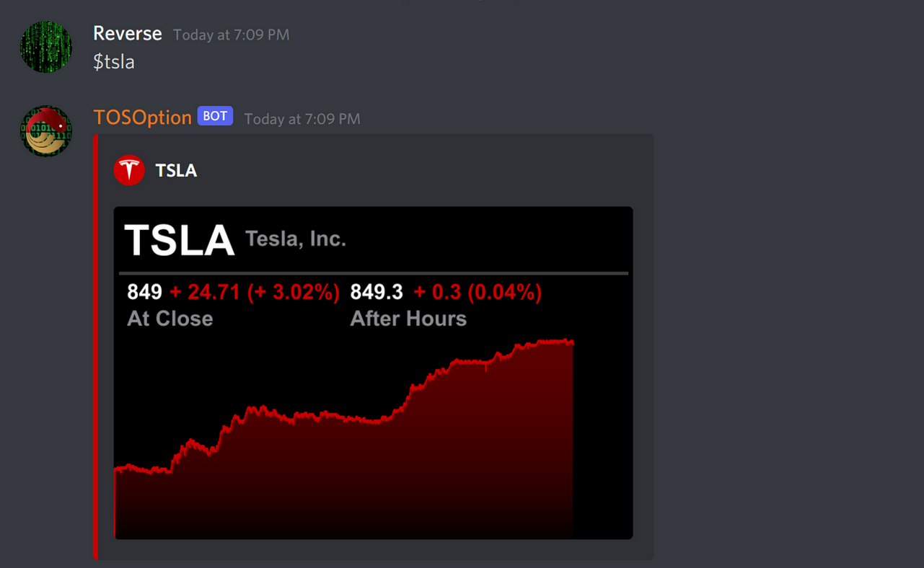Click the At Close label

click(170, 319)
